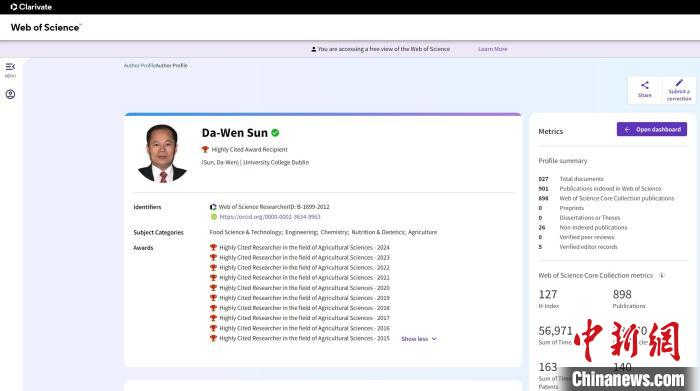Screen dimensions: 700x391
Task: Collapse awards list with Show less
Action: [x=419, y=339]
